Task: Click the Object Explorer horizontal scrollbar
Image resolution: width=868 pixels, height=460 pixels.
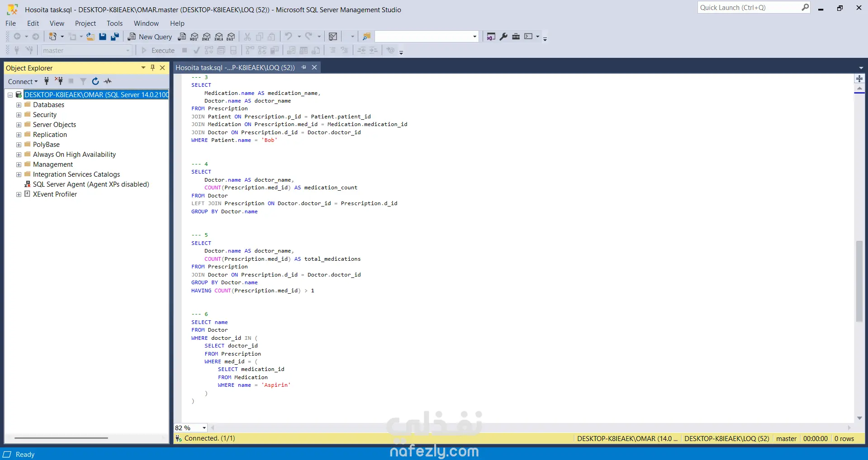Action: coord(61,438)
